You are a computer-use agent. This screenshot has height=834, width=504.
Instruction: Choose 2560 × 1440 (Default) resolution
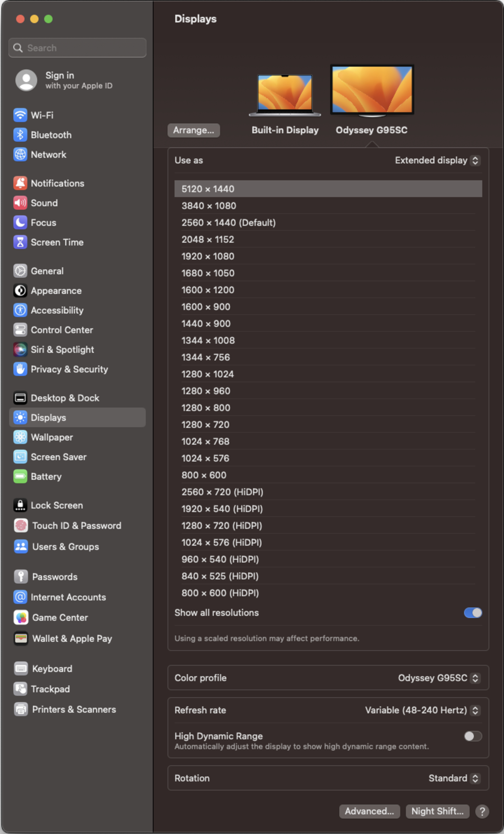coord(228,223)
